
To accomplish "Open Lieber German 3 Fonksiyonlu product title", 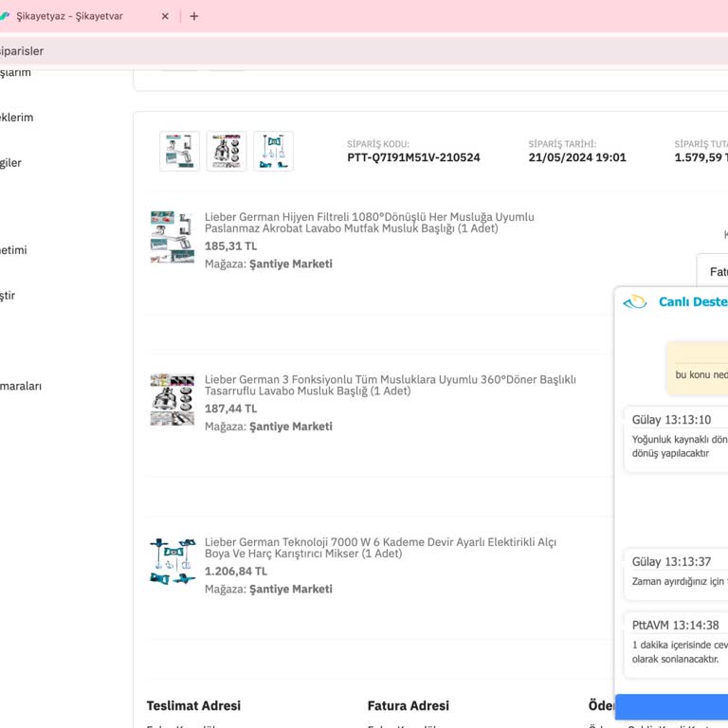I will coord(390,385).
